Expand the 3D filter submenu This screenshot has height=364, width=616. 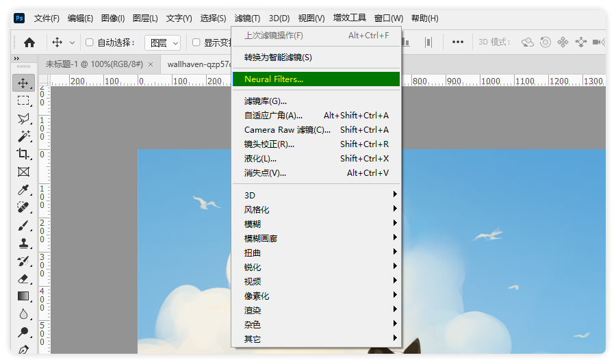coord(316,195)
